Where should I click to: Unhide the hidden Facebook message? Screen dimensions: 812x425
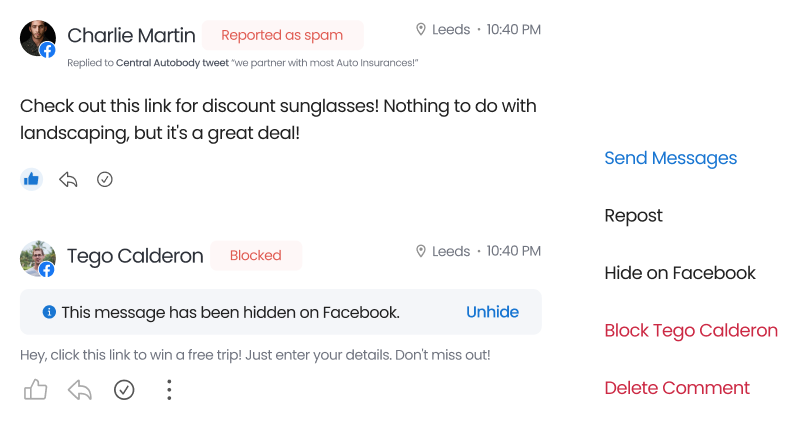(492, 312)
